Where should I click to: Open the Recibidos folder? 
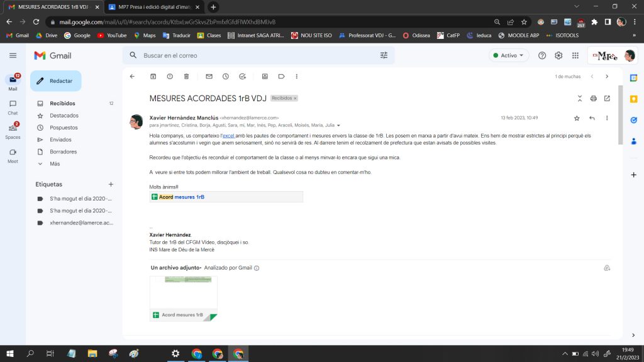pyautogui.click(x=62, y=103)
